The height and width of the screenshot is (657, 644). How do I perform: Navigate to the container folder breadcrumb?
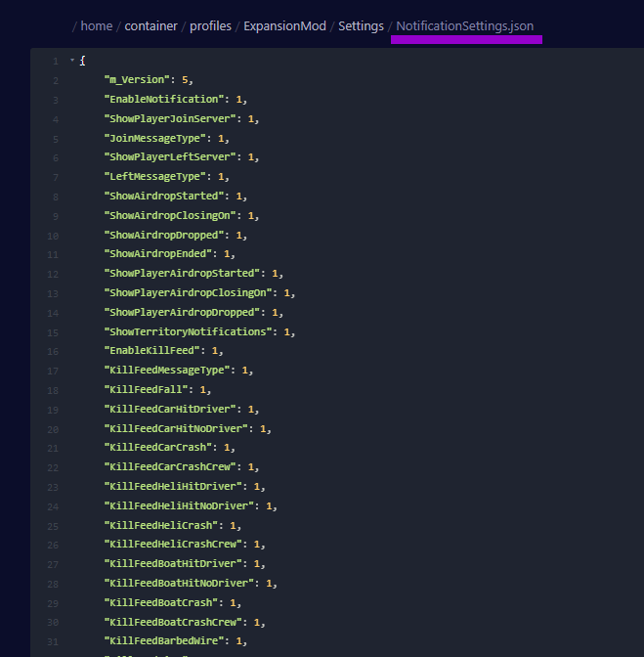click(150, 25)
